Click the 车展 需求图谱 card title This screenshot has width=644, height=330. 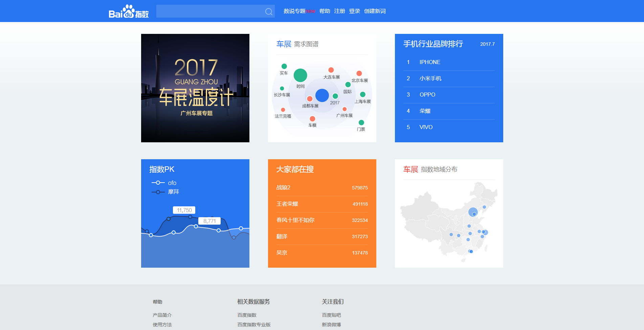(x=297, y=44)
